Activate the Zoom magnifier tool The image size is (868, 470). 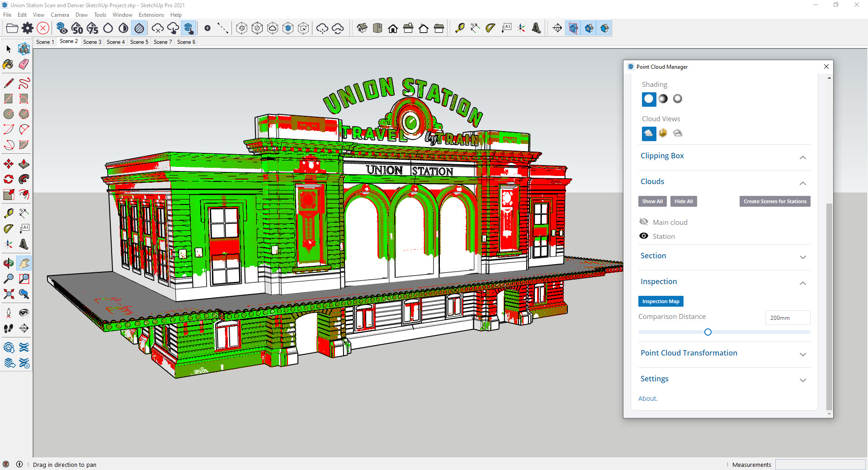[x=9, y=279]
